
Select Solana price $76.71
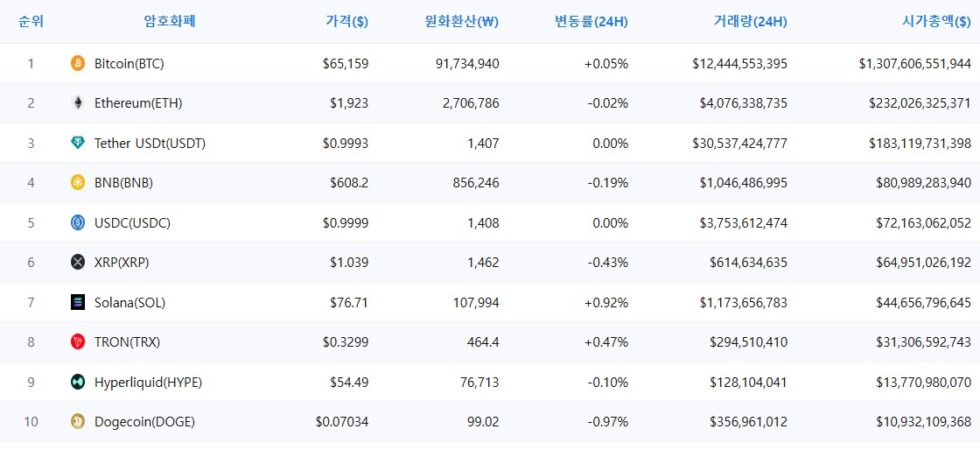[349, 303]
